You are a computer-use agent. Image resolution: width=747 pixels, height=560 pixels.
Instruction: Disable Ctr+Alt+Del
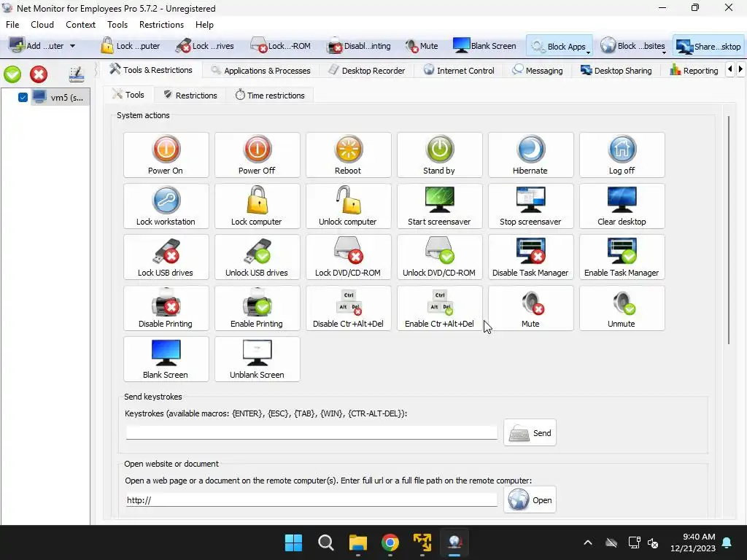pyautogui.click(x=348, y=308)
